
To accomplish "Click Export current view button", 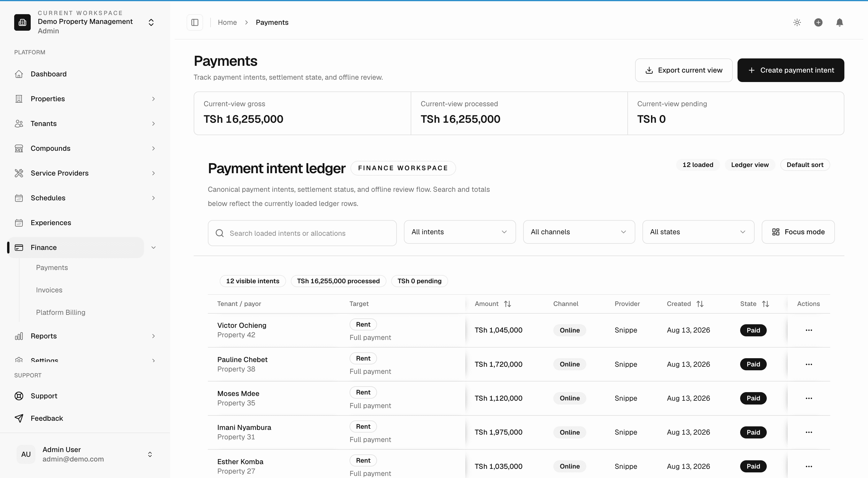I will click(x=684, y=70).
